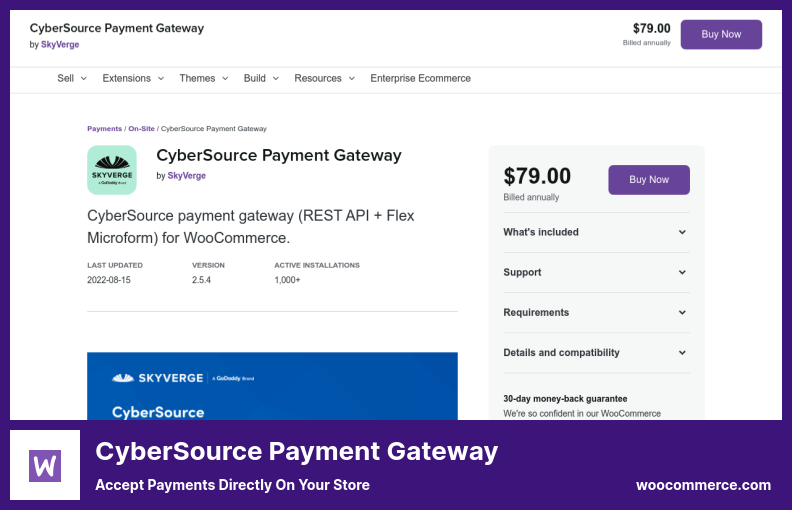792x510 pixels.
Task: Open the Build menu
Action: [260, 78]
